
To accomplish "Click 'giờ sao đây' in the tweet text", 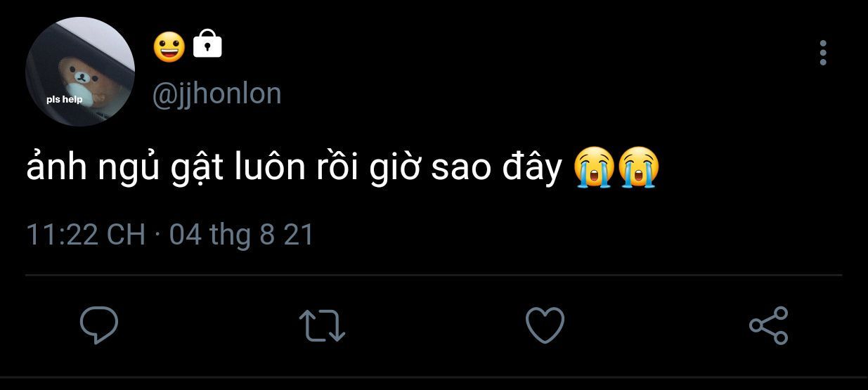I will [x=465, y=170].
